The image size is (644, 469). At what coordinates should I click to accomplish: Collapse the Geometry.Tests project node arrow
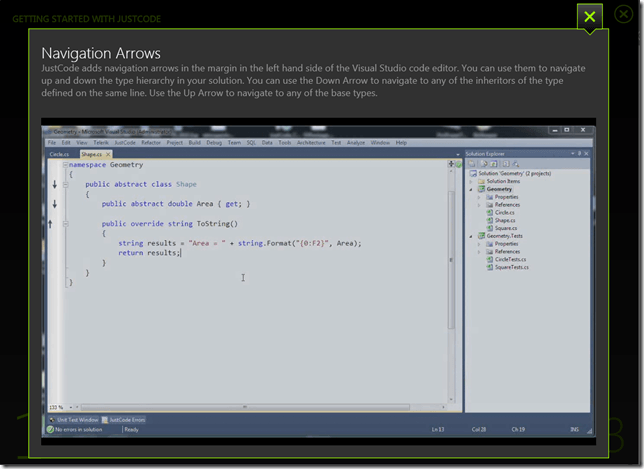[x=471, y=236]
